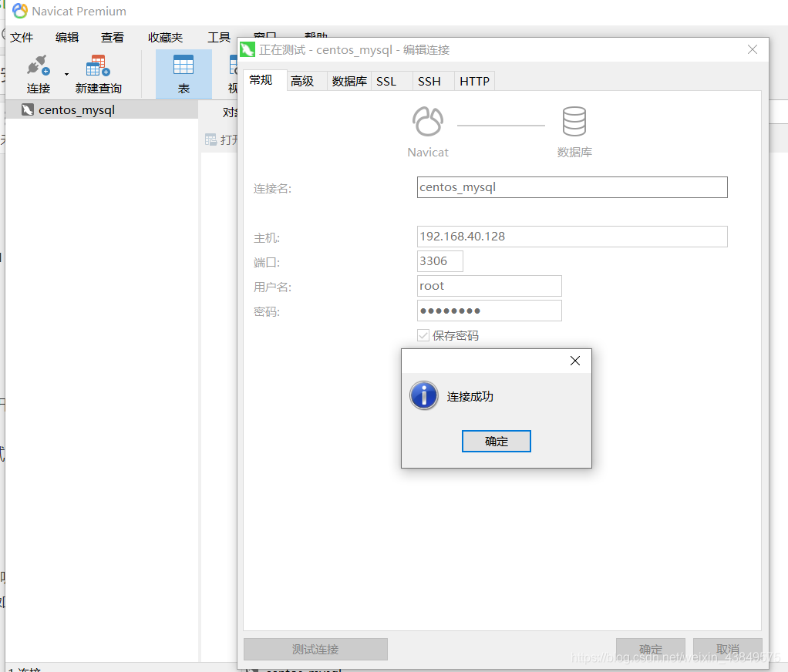Viewport: 788px width, 672px height.
Task: Close the 连接成功 message box
Action: click(575, 361)
